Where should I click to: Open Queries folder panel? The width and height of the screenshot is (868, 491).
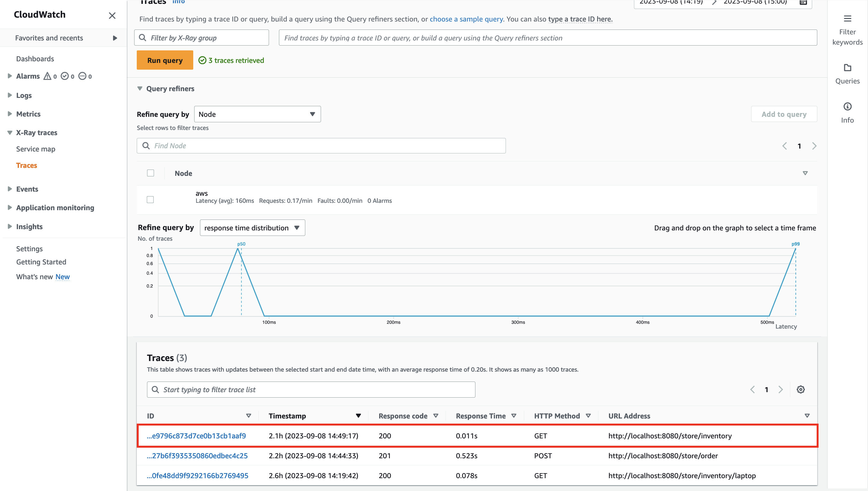click(847, 74)
